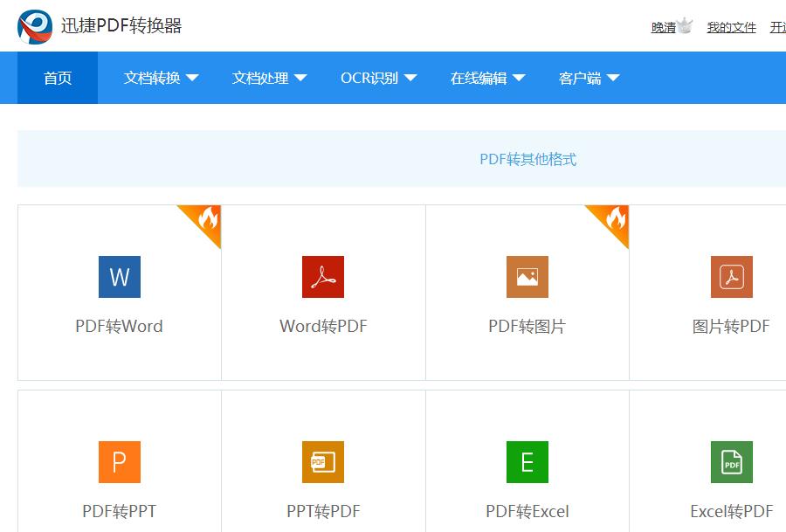The width and height of the screenshot is (786, 532).
Task: Launch the PDF转PPT orange P icon
Action: pyautogui.click(x=120, y=462)
